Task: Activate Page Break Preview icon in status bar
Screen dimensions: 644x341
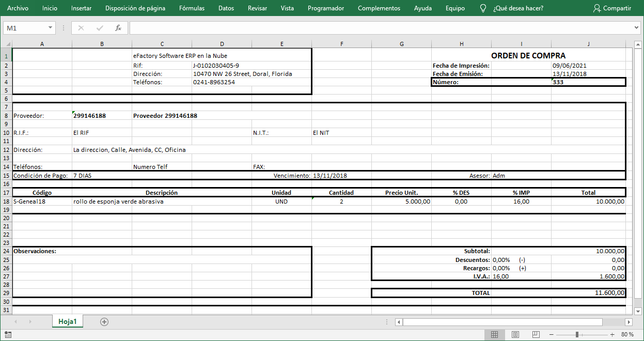Action: coord(536,334)
